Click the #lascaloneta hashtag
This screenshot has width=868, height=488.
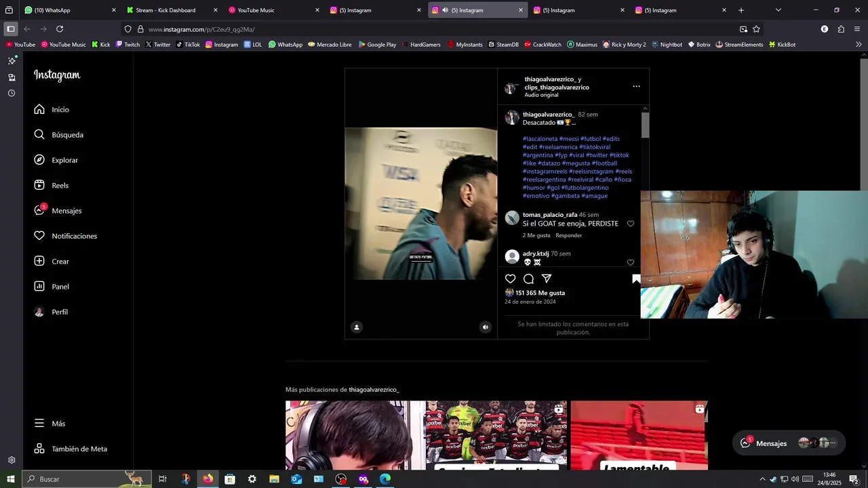540,139
